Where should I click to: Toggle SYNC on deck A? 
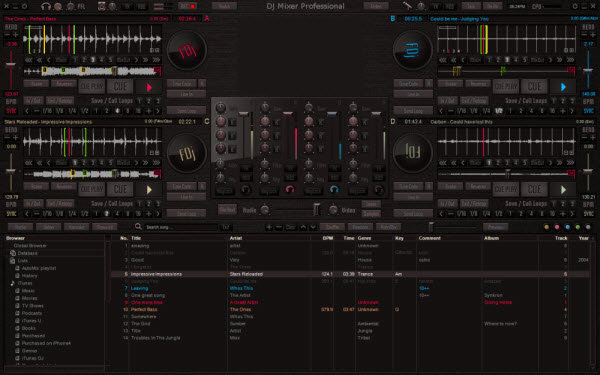(x=11, y=111)
